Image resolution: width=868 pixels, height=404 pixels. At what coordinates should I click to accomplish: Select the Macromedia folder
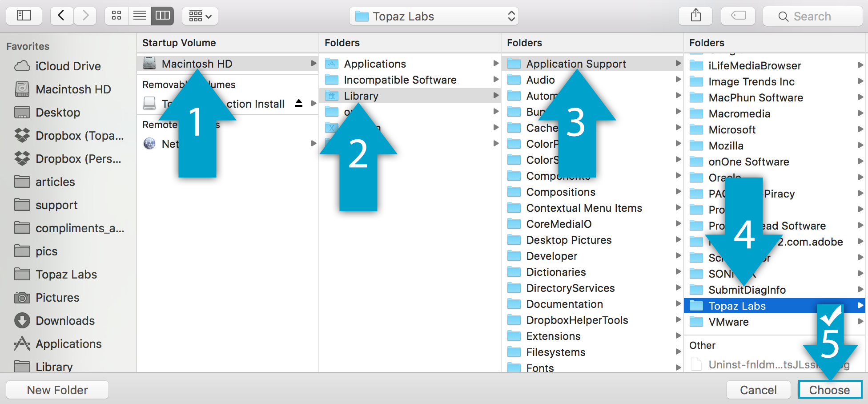point(775,113)
